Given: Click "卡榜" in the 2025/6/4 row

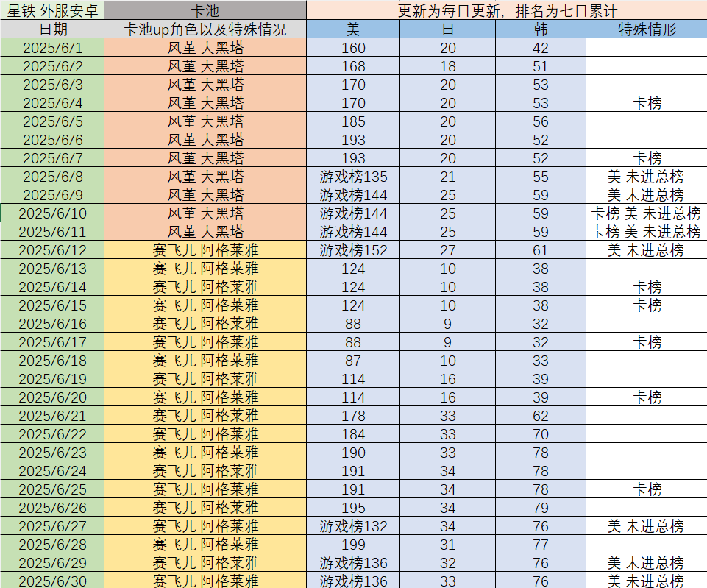Looking at the screenshot, I should 647,103.
